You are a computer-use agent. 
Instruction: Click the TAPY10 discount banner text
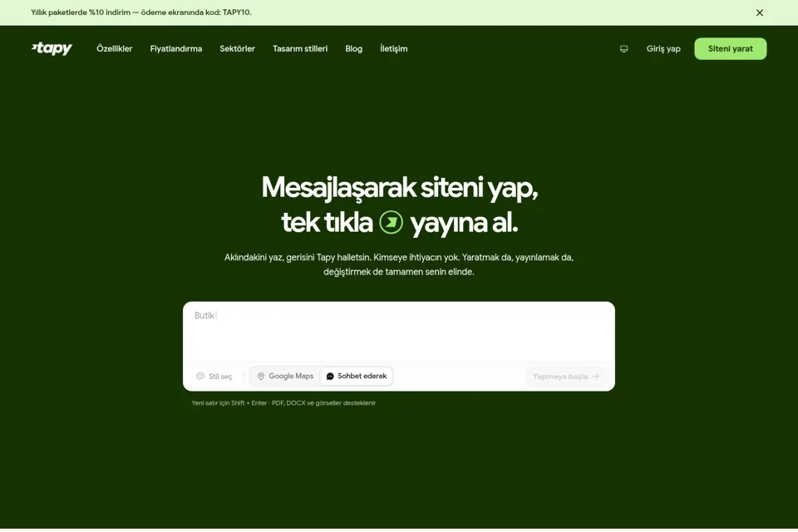(141, 12)
